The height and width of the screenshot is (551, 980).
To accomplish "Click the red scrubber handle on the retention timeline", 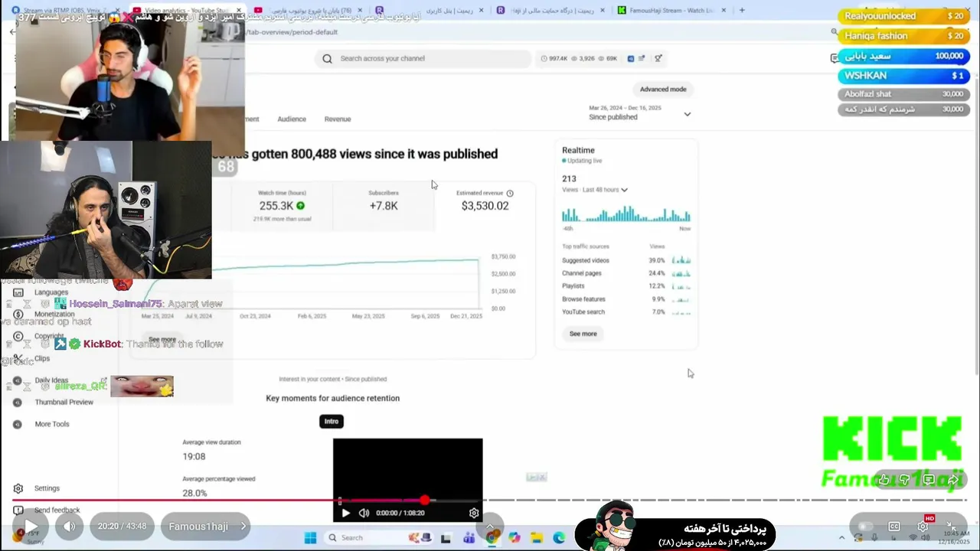I will [x=424, y=500].
